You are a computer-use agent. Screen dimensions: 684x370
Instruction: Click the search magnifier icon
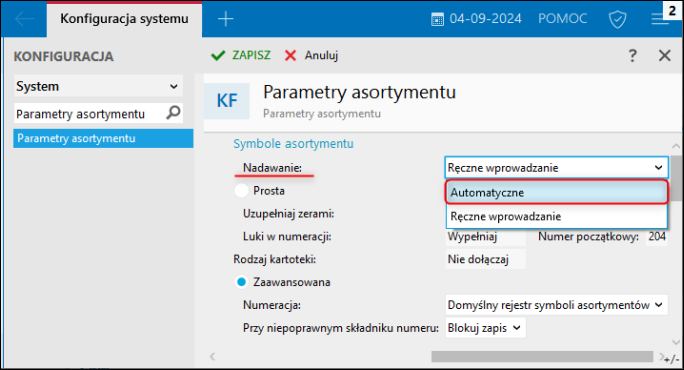(x=173, y=113)
